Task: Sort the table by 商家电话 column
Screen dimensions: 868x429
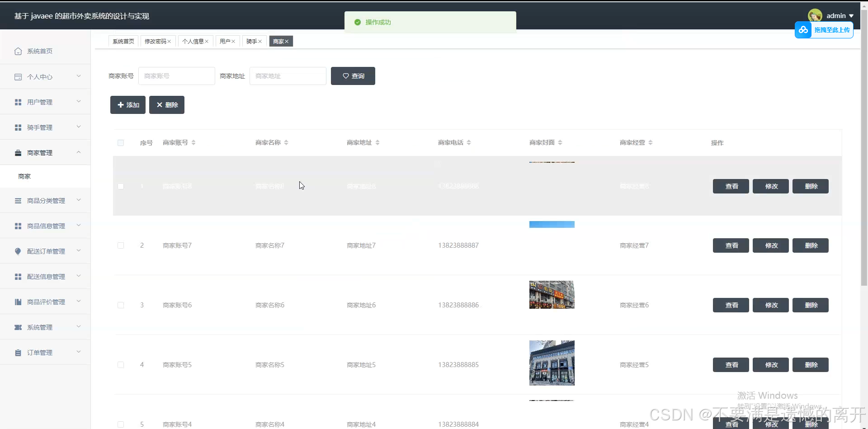Action: pos(469,142)
